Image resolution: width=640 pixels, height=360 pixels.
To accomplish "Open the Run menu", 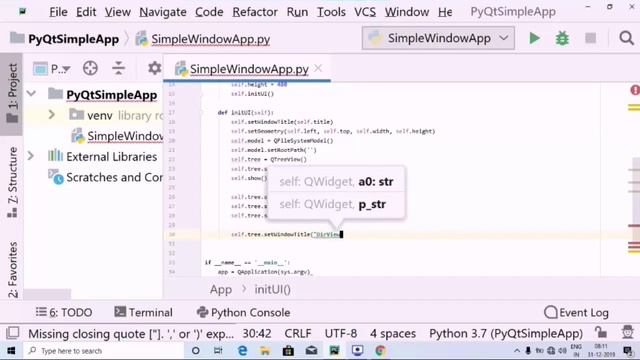I will [297, 12].
